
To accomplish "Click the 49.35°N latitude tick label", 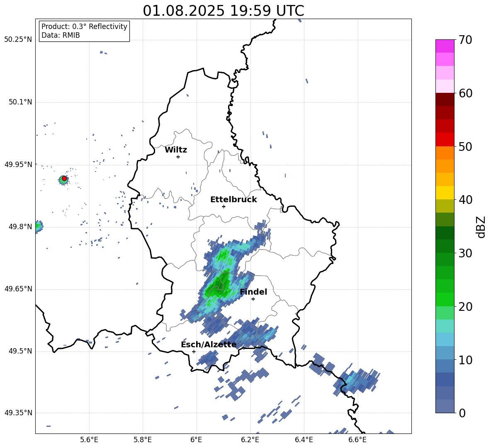I will pos(18,413).
